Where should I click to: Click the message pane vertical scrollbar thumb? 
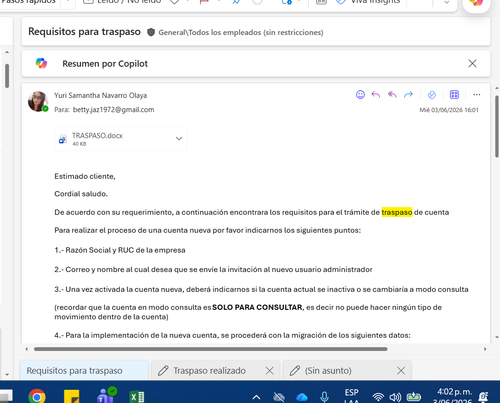coord(497,127)
